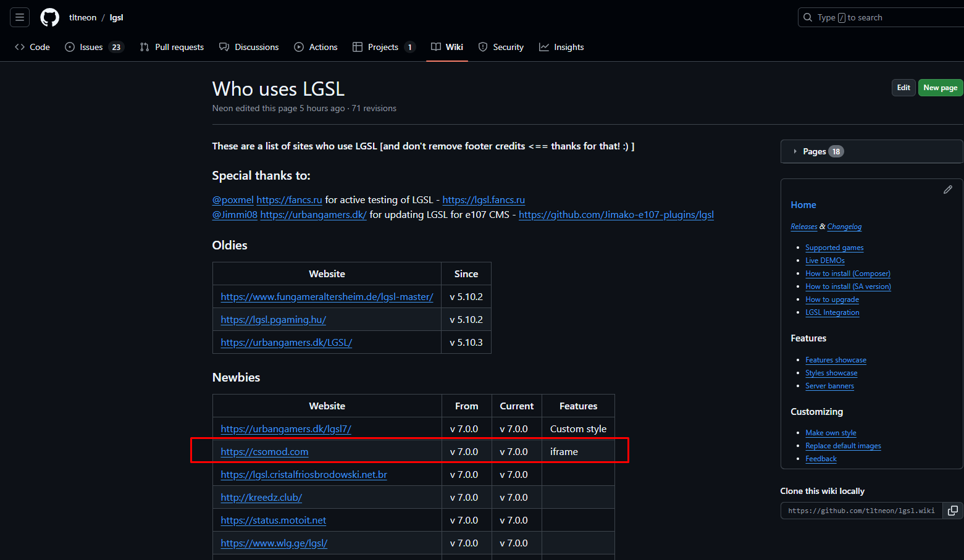This screenshot has height=560, width=964.
Task: Open the Security tab
Action: click(x=501, y=47)
